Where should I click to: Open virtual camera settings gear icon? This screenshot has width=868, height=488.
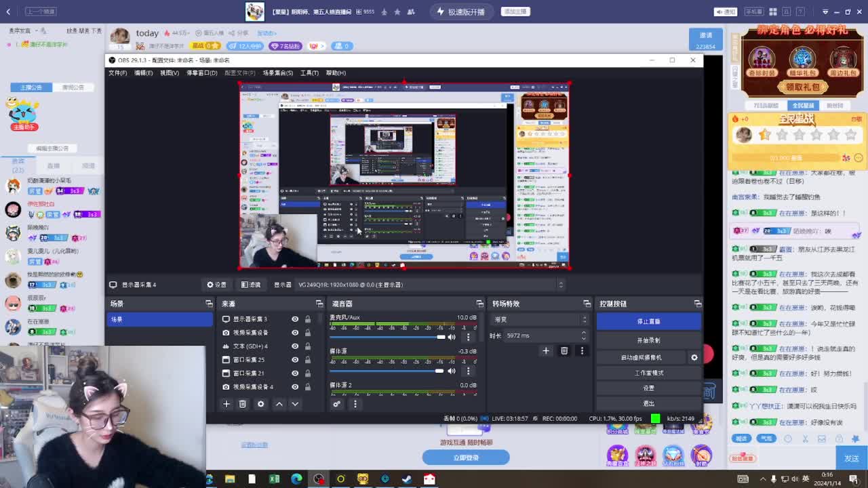point(694,357)
